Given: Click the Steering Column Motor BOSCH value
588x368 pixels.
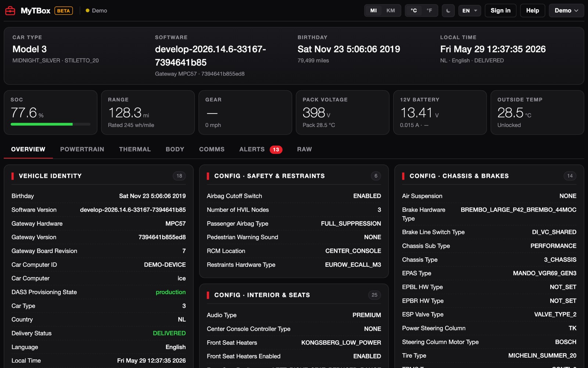Looking at the screenshot, I should point(566,342).
